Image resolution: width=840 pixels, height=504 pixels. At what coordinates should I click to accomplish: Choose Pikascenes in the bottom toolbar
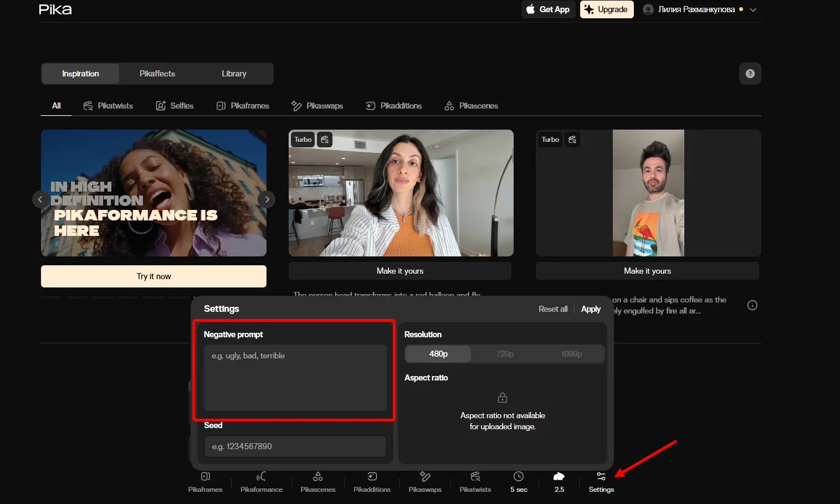click(318, 482)
